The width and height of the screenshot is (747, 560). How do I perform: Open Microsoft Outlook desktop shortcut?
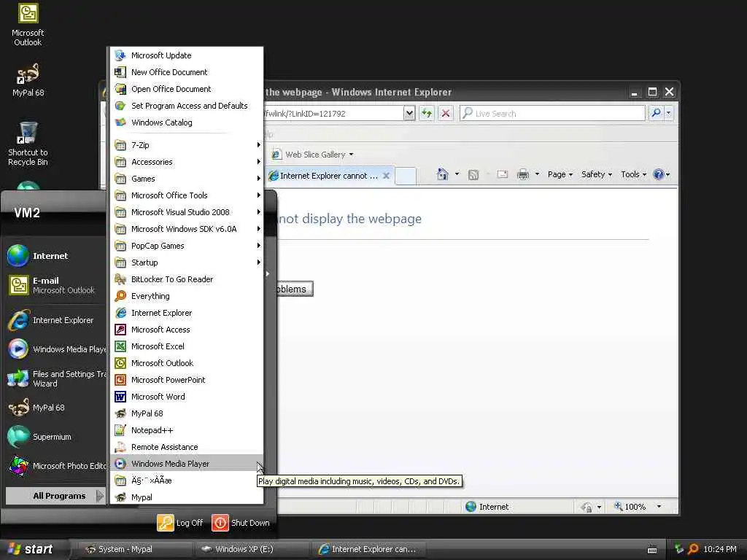[x=28, y=25]
